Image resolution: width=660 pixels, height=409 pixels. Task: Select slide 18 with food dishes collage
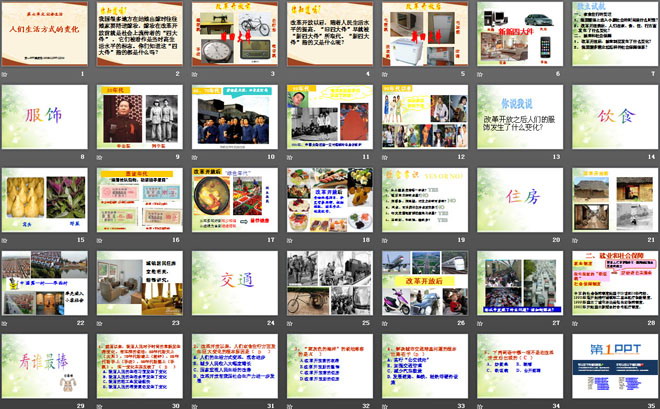click(330, 200)
